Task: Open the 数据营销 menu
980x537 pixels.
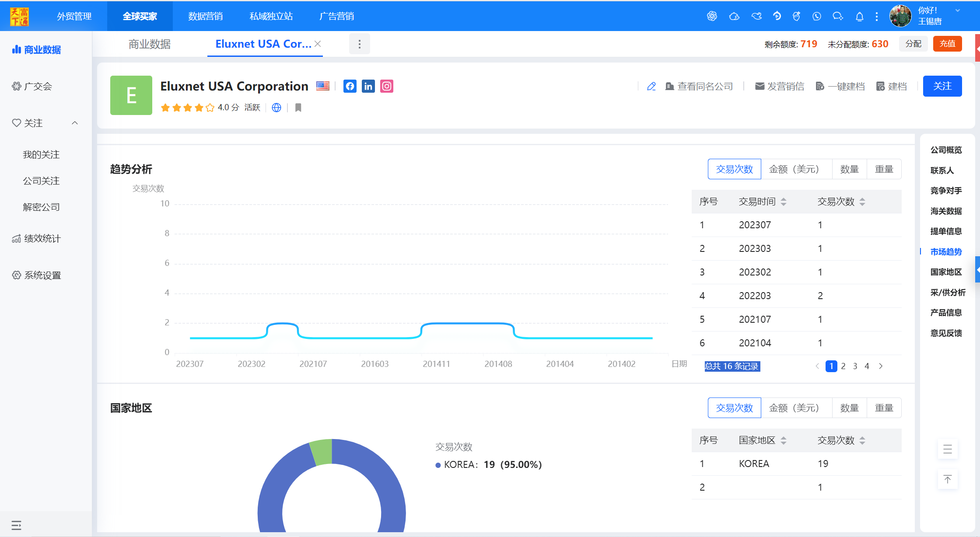Action: pyautogui.click(x=206, y=16)
